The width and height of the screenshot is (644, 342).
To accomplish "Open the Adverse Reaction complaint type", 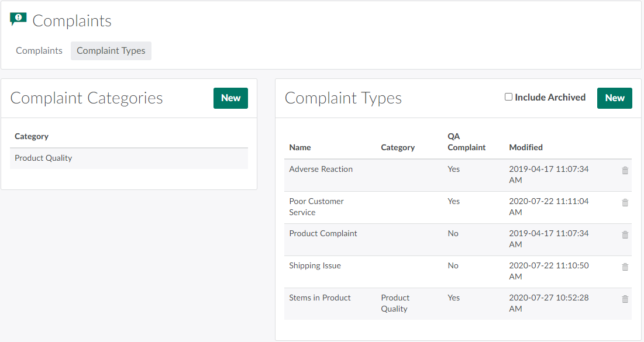I will (321, 170).
